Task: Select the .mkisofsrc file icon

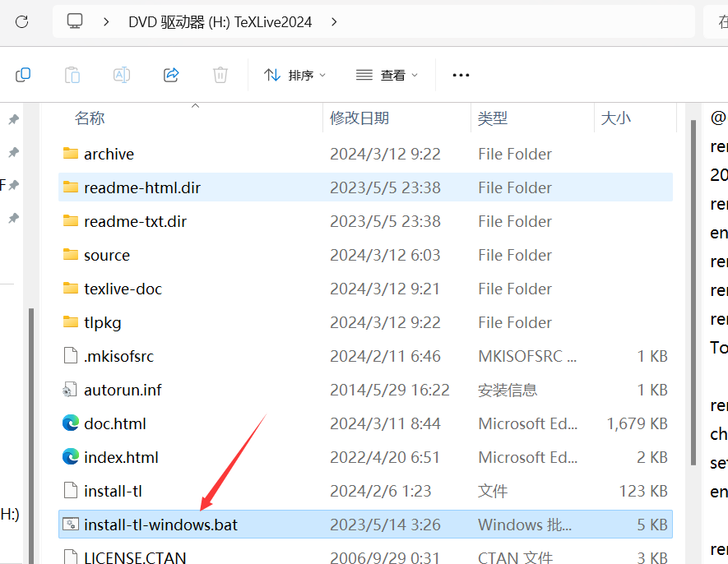Action: pos(71,355)
